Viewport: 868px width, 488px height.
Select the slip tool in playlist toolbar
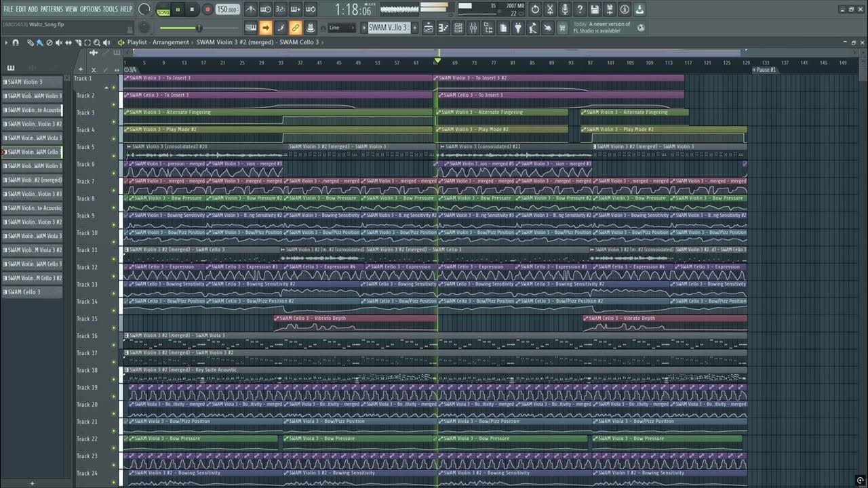coord(68,43)
